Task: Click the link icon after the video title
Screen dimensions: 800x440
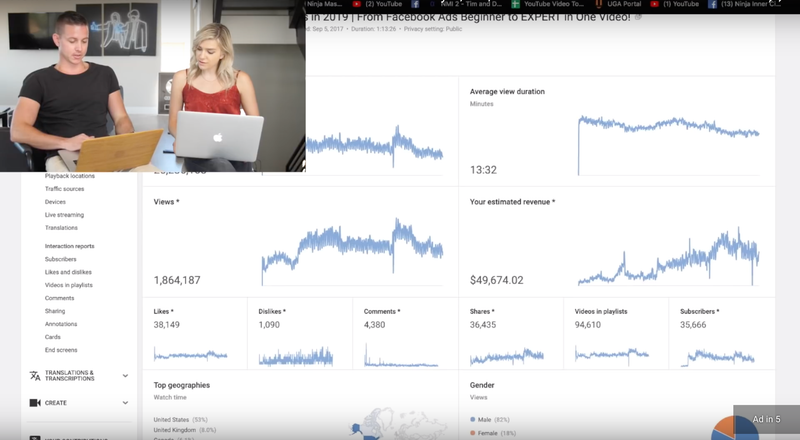Action: click(638, 17)
